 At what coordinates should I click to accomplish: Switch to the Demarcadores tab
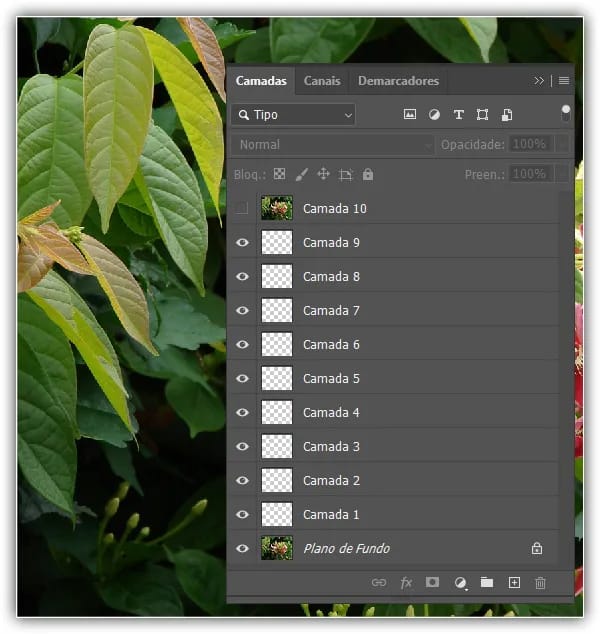click(x=398, y=81)
